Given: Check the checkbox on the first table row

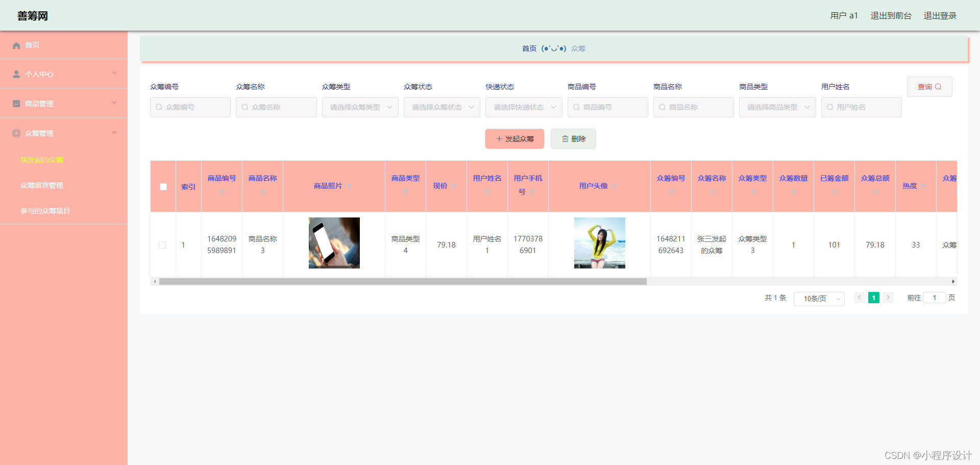Looking at the screenshot, I should 163,244.
